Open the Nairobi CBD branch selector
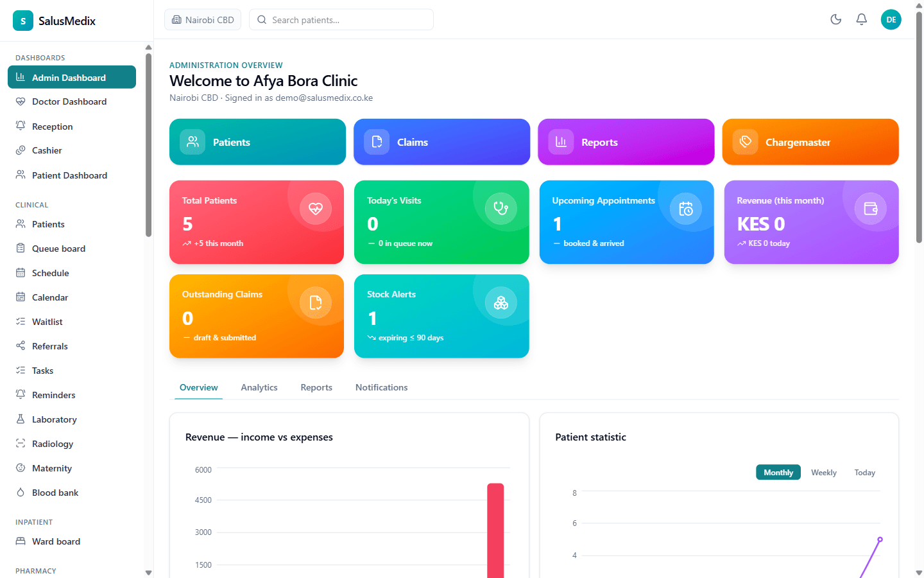The width and height of the screenshot is (924, 578). (203, 20)
